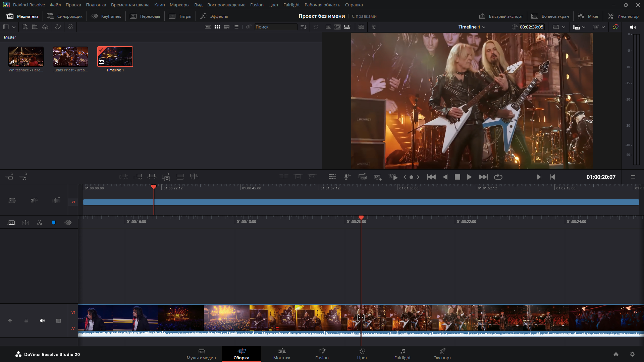This screenshot has height=362, width=644.
Task: Open the Справка menu
Action: point(354,5)
